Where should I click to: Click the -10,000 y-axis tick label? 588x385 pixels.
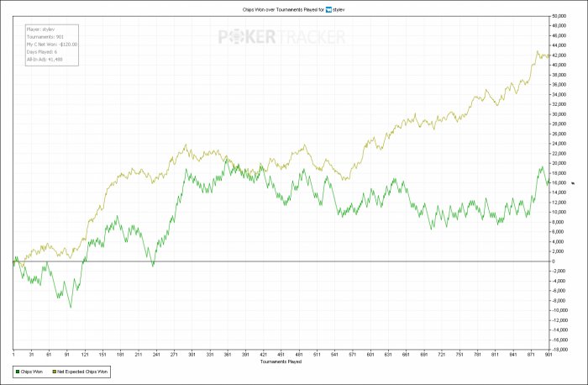click(559, 310)
